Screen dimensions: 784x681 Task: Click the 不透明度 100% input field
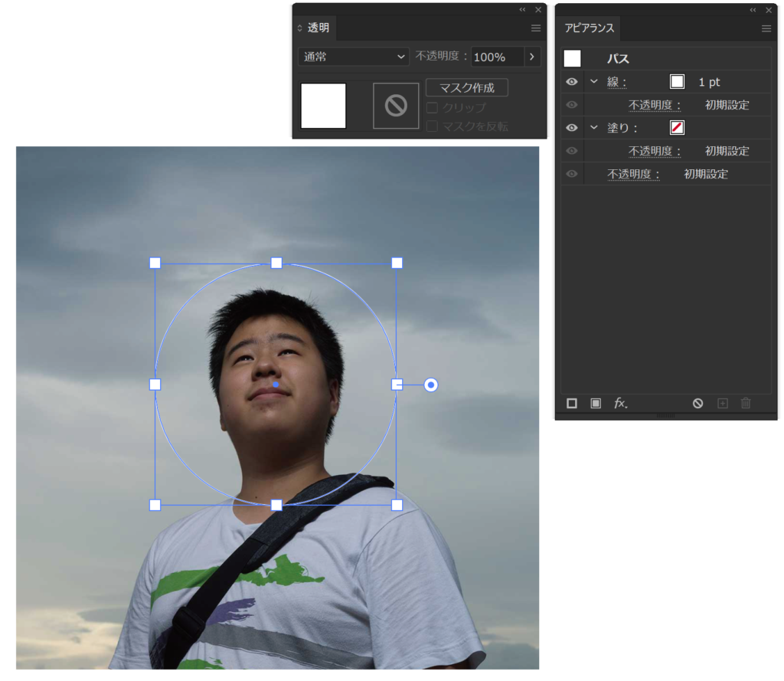click(496, 57)
